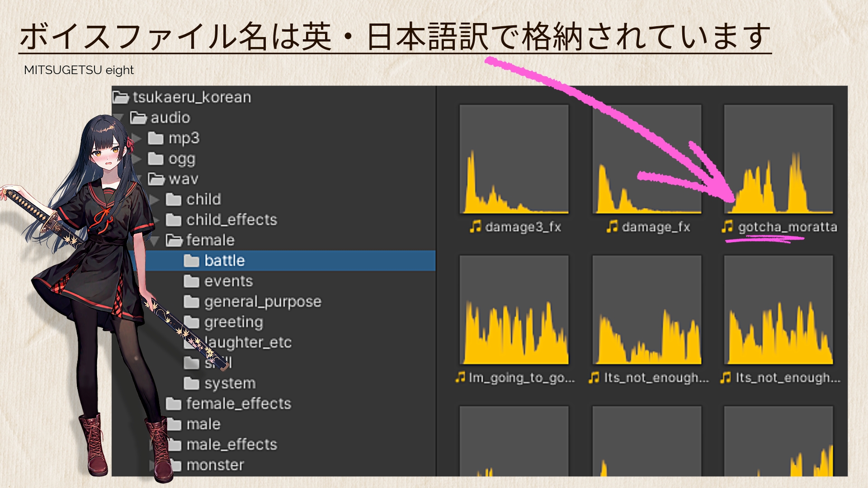868x488 pixels.
Task: Click the system folder icon
Action: (x=191, y=384)
